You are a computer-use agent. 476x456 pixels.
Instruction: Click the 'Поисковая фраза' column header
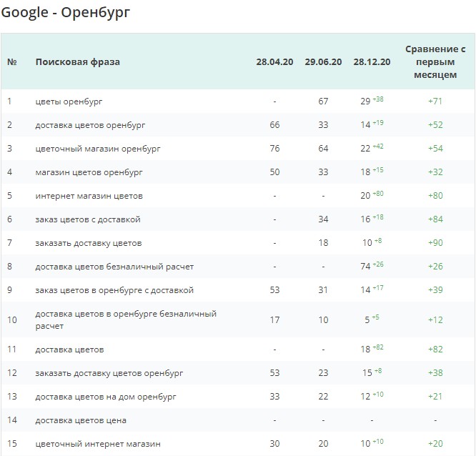[78, 62]
